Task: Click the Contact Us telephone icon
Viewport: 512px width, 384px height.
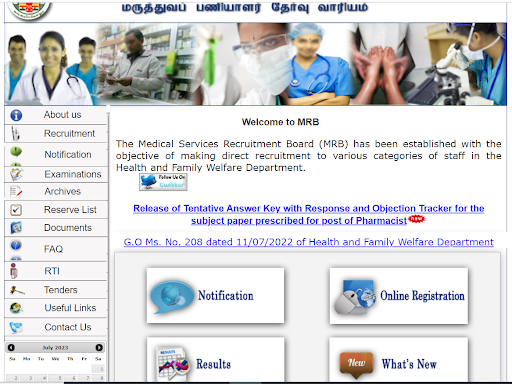Action: tap(16, 327)
